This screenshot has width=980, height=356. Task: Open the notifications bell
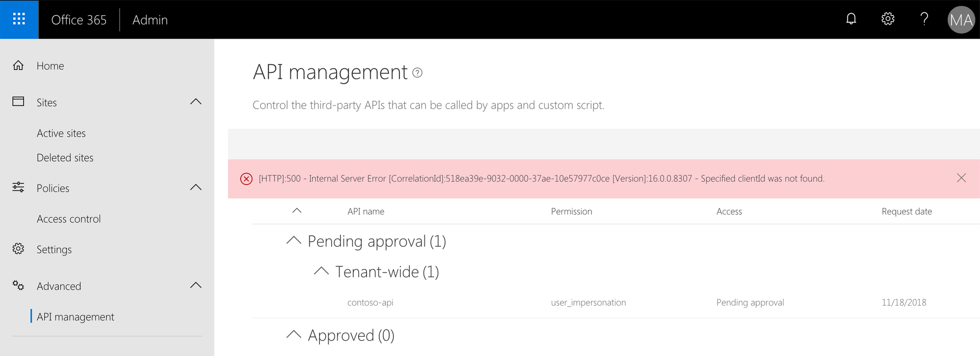[851, 19]
